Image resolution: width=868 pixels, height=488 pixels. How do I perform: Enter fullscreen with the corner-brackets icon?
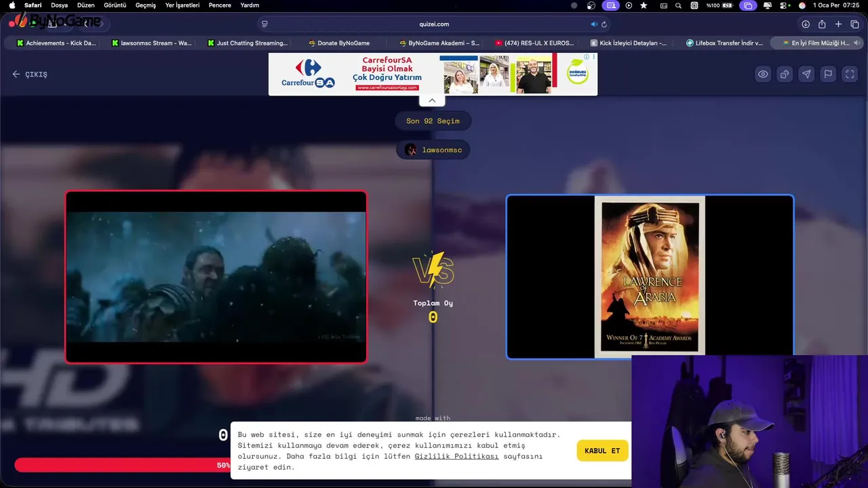coord(850,75)
